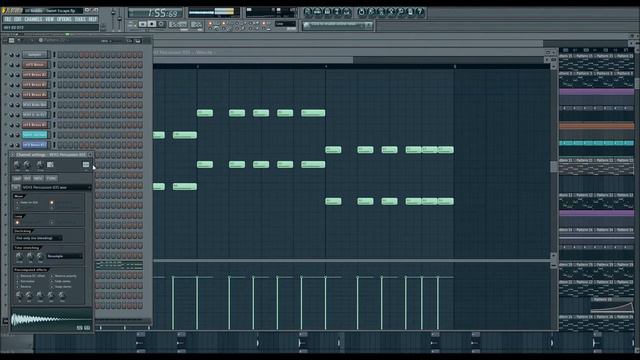Open the VIEW menu

pyautogui.click(x=49, y=19)
